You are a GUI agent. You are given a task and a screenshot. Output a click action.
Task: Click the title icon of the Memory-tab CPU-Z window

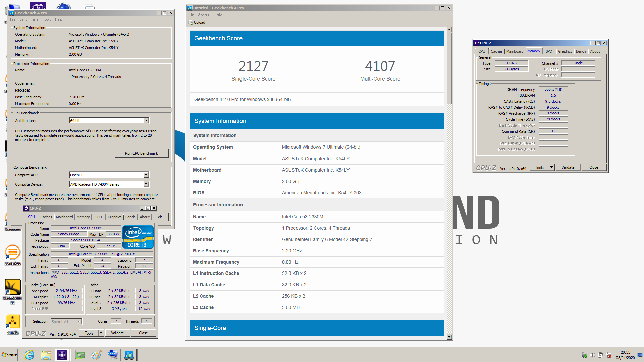477,43
